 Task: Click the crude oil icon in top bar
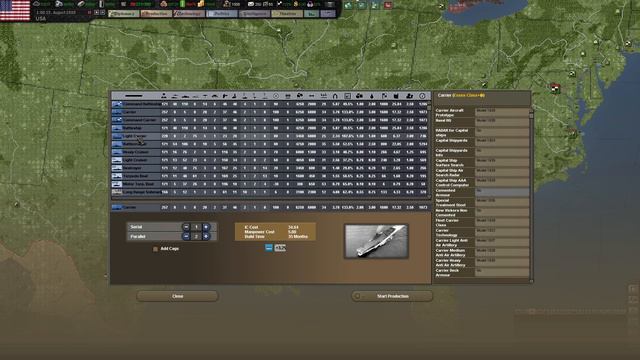[102, 4]
